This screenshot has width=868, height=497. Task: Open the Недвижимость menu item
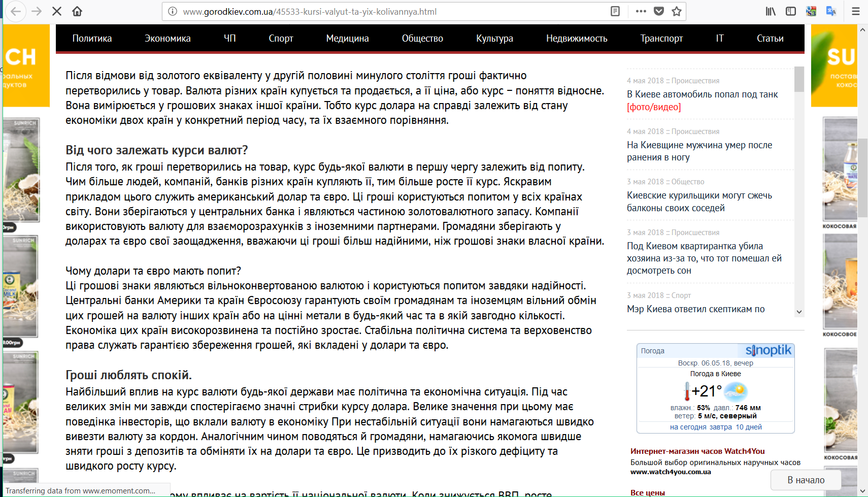pos(577,38)
